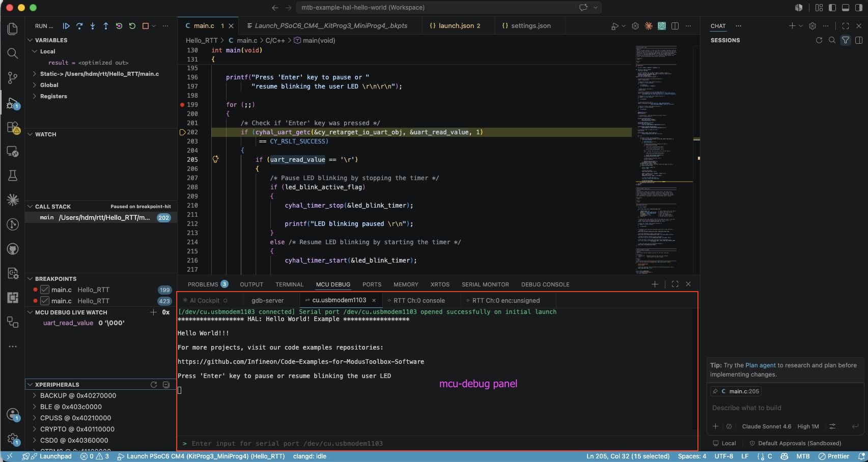Restart the debug session

tap(132, 26)
